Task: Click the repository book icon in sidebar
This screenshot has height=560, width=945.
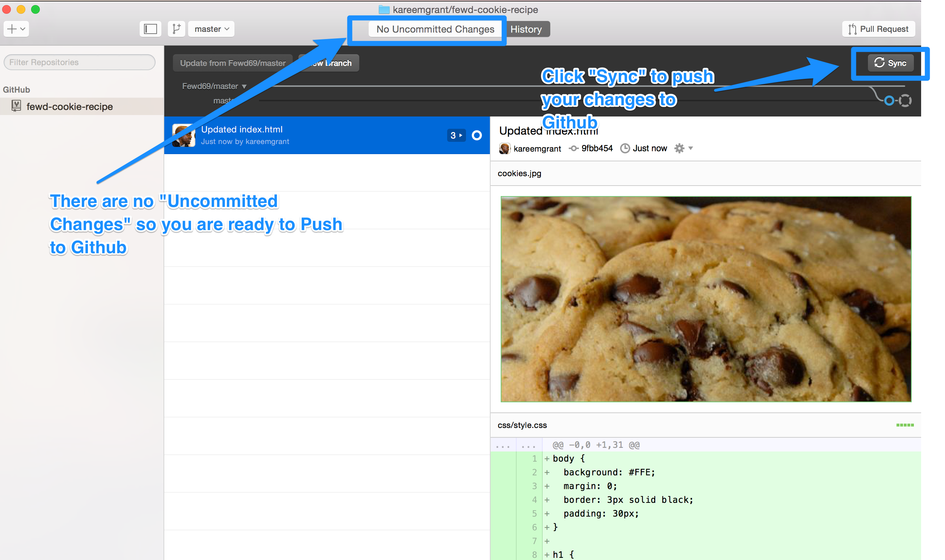Action: (16, 106)
